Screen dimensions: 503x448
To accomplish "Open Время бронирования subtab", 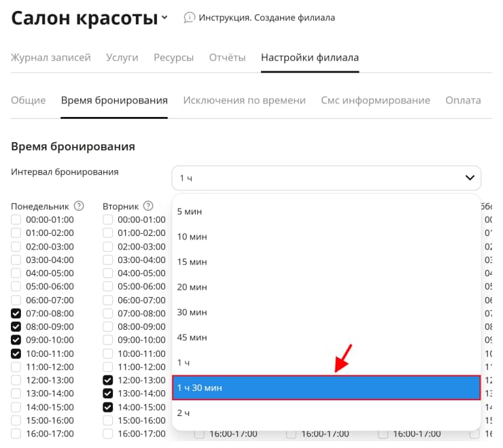I will 114,100.
